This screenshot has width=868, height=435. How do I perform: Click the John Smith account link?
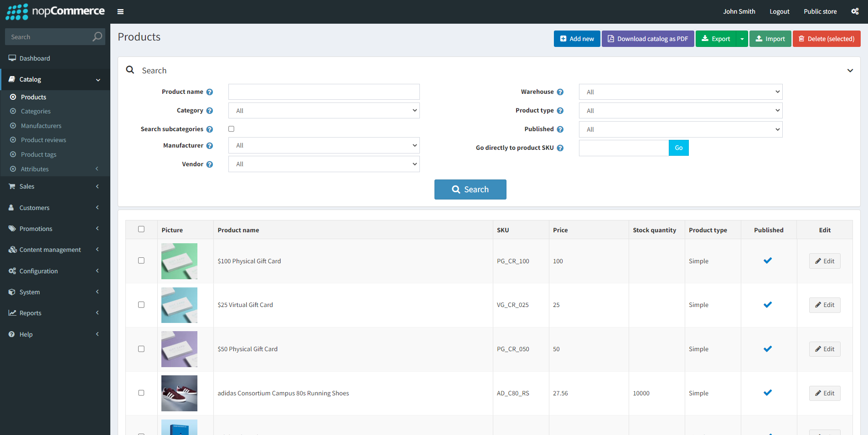click(x=739, y=11)
